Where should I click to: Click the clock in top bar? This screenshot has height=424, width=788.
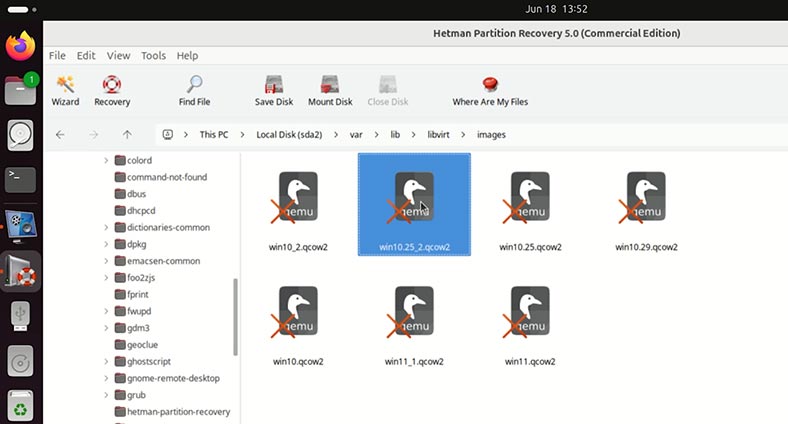tap(556, 9)
